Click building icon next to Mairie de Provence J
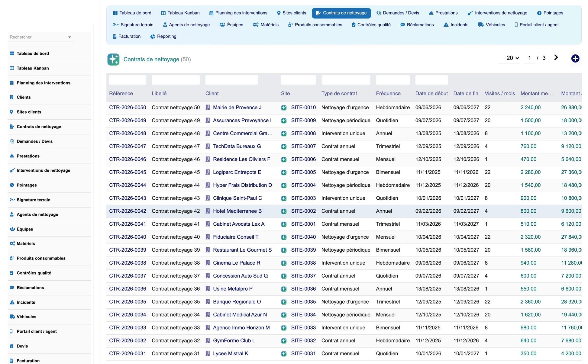The image size is (588, 364). point(208,107)
